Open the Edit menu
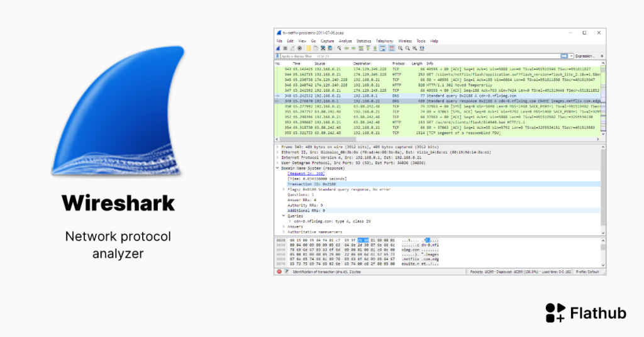 290,41
